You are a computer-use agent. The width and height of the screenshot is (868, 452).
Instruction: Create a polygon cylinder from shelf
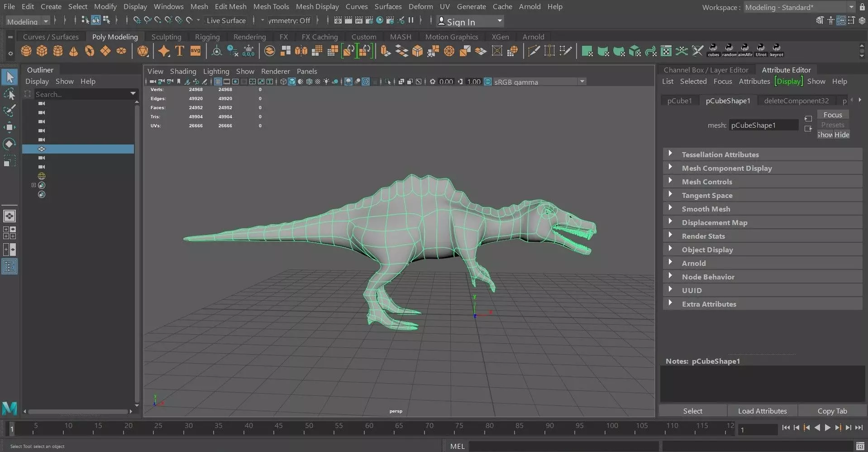58,51
